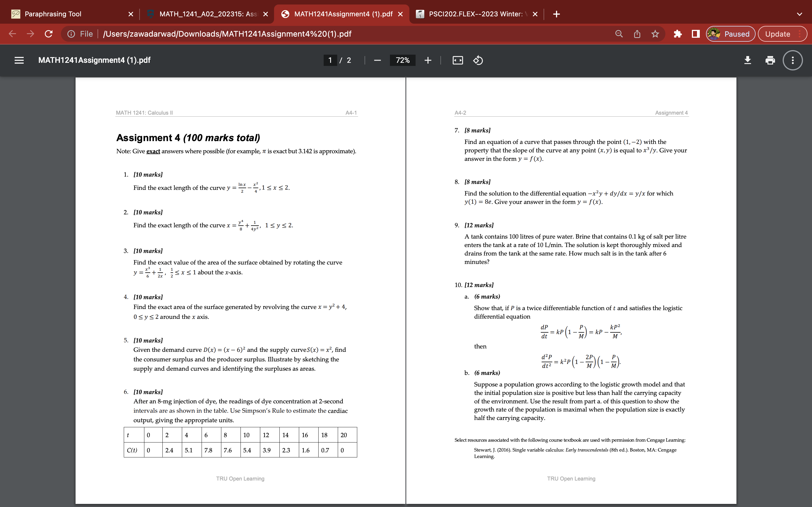Open a new tab with the plus button
This screenshot has height=507, width=812.
(x=556, y=14)
